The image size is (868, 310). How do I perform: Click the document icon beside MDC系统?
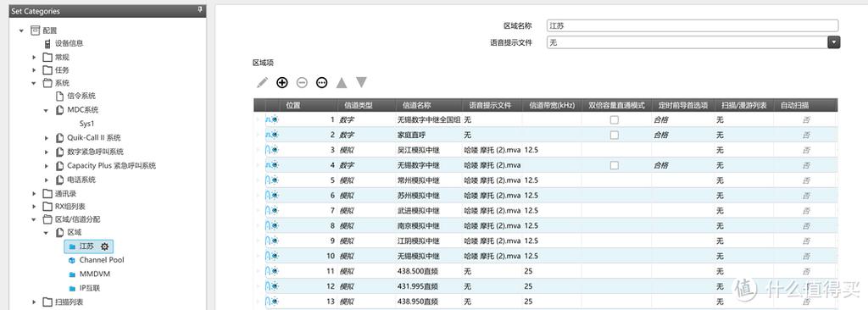(x=60, y=109)
